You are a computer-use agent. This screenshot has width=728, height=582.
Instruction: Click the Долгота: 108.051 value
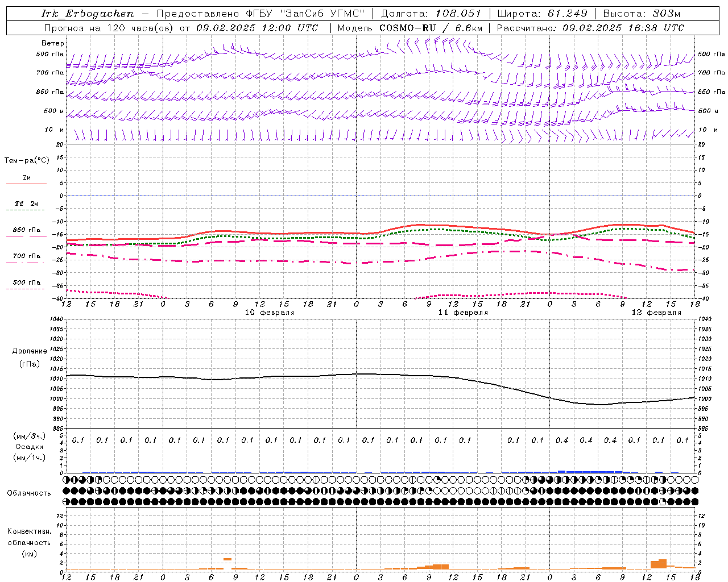pos(431,14)
